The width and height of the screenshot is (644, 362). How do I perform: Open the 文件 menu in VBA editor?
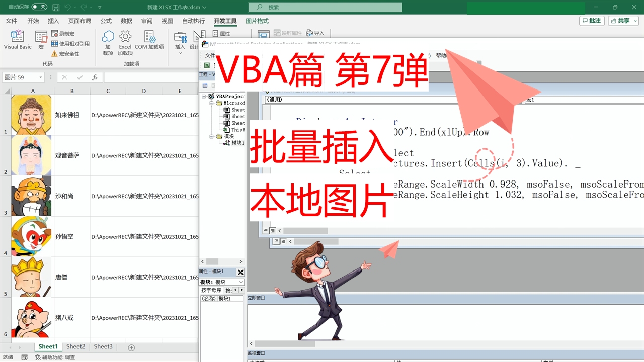click(209, 55)
